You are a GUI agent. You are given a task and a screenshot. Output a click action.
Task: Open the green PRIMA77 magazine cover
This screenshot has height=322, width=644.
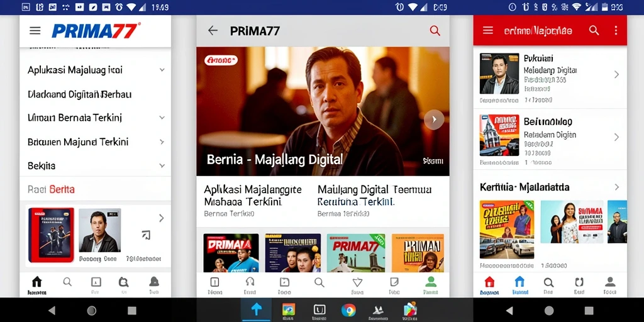pyautogui.click(x=356, y=253)
